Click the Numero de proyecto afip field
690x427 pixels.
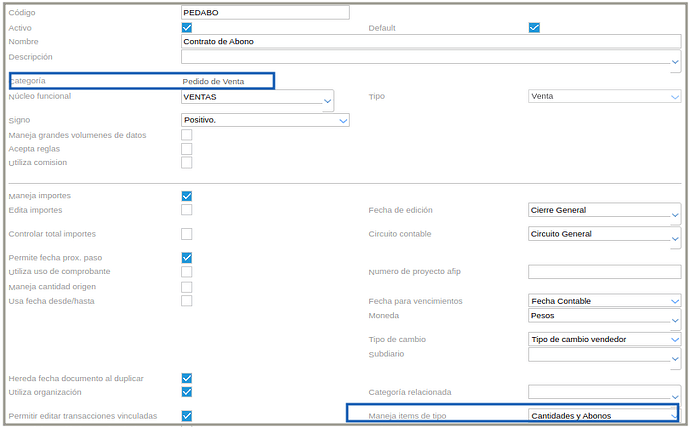pos(605,272)
